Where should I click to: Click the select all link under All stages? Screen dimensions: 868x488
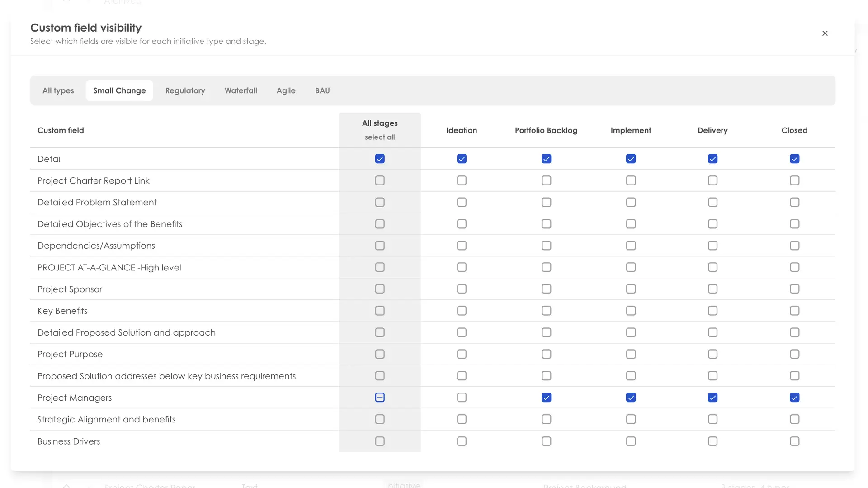coord(380,137)
